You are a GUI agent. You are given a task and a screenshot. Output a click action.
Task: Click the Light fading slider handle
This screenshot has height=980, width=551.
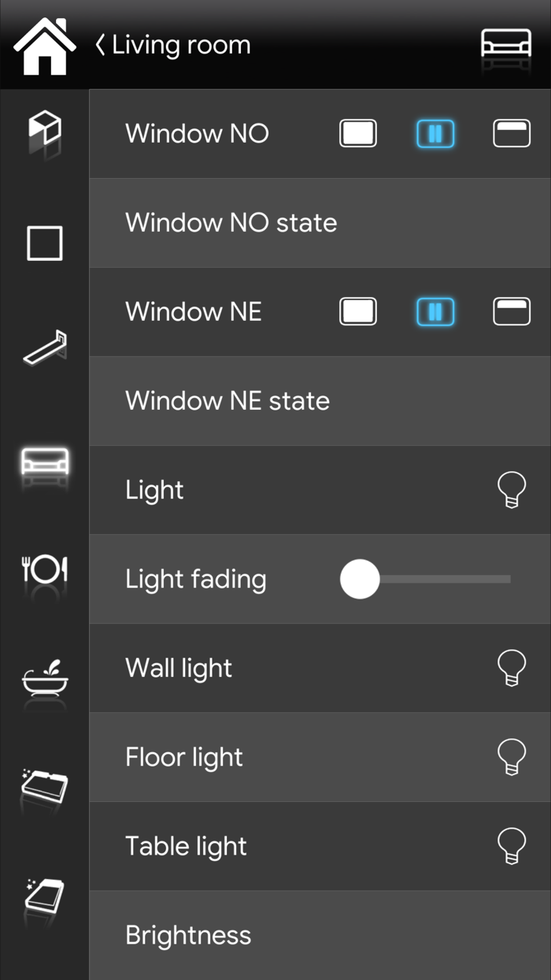[x=360, y=579]
